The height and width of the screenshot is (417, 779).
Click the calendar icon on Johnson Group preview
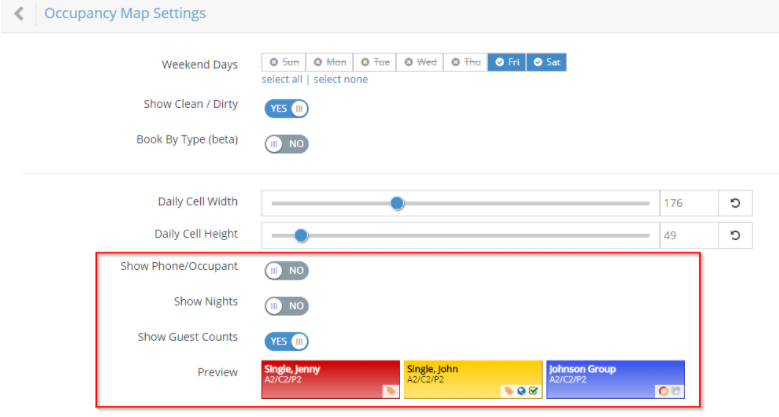[675, 391]
